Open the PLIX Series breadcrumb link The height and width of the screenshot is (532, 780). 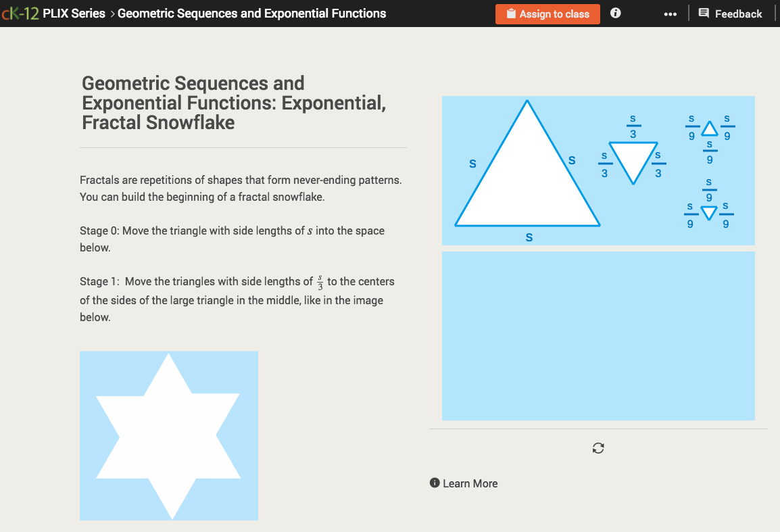[74, 13]
